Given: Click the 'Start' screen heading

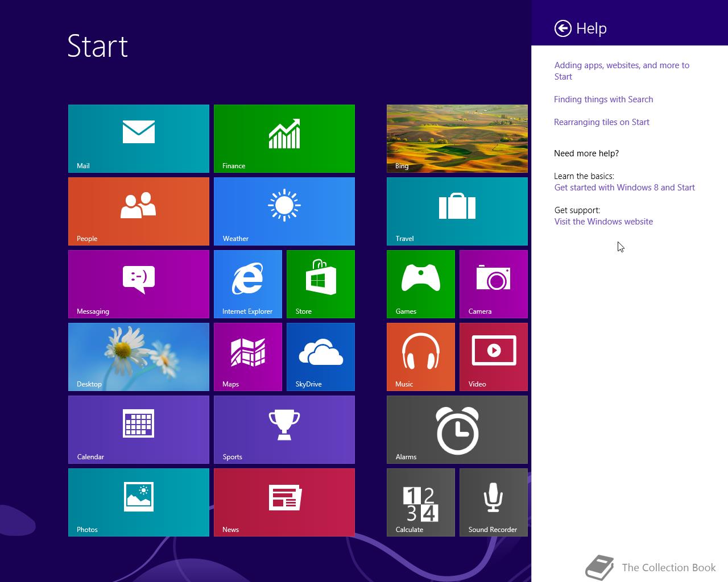Looking at the screenshot, I should pyautogui.click(x=98, y=46).
